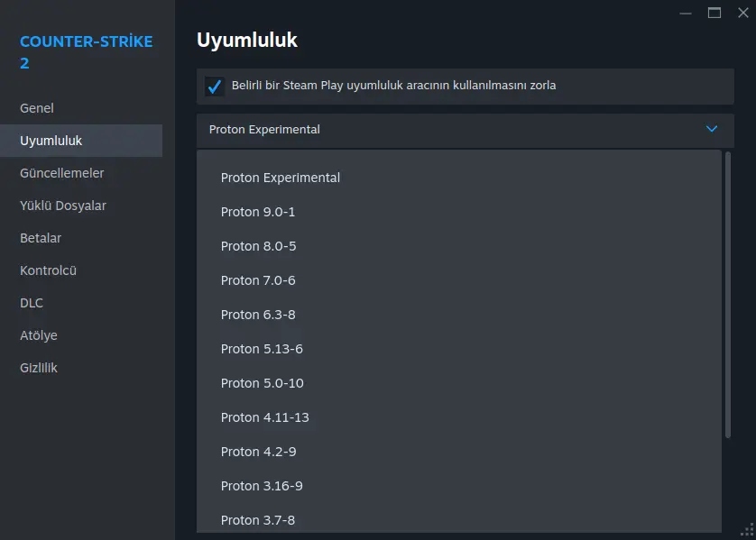Select Proton 3.7-8 entry
This screenshot has width=756, height=540.
[458, 519]
